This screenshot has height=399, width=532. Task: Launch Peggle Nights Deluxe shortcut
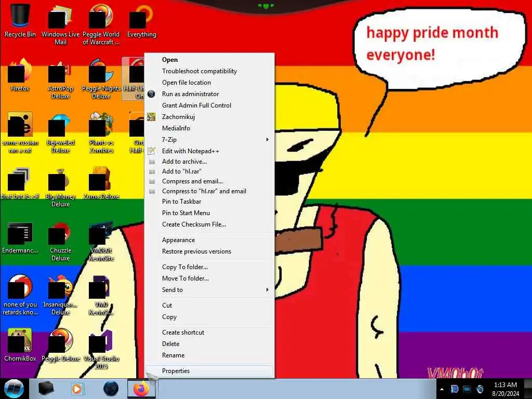(101, 79)
